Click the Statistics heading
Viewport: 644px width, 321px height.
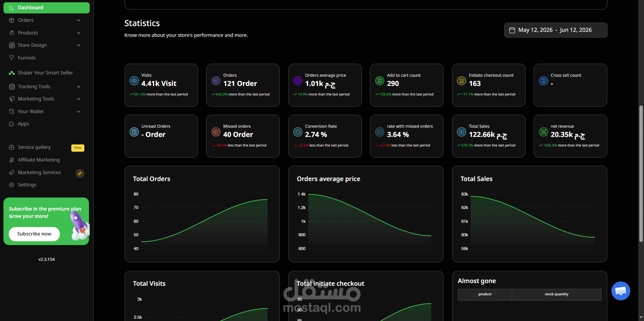[x=142, y=23]
